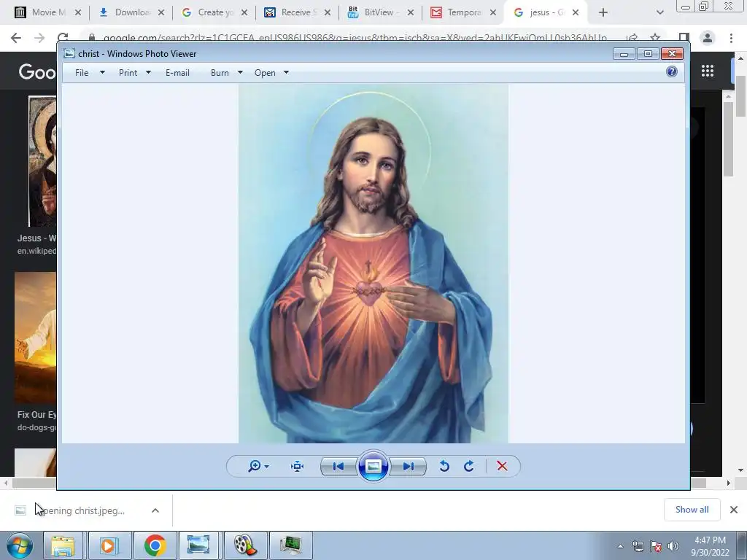Close the BitView tab
The image size is (747, 560).
(x=410, y=12)
